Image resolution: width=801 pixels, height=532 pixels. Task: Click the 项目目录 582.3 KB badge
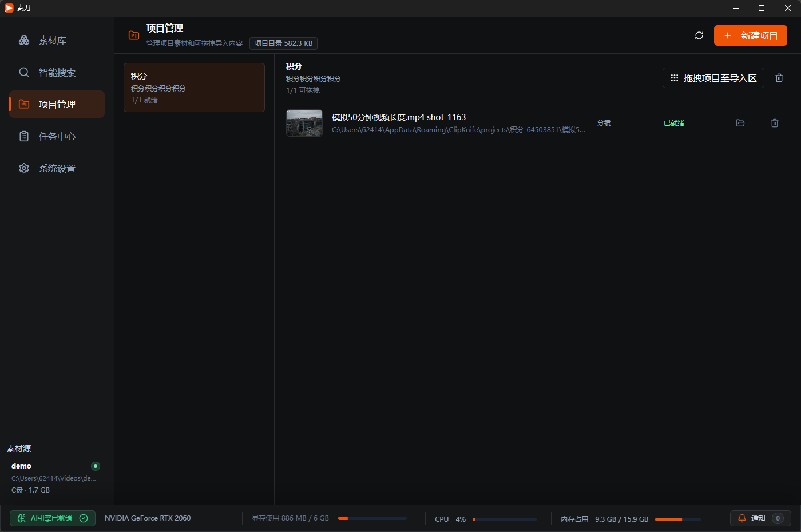coord(283,43)
